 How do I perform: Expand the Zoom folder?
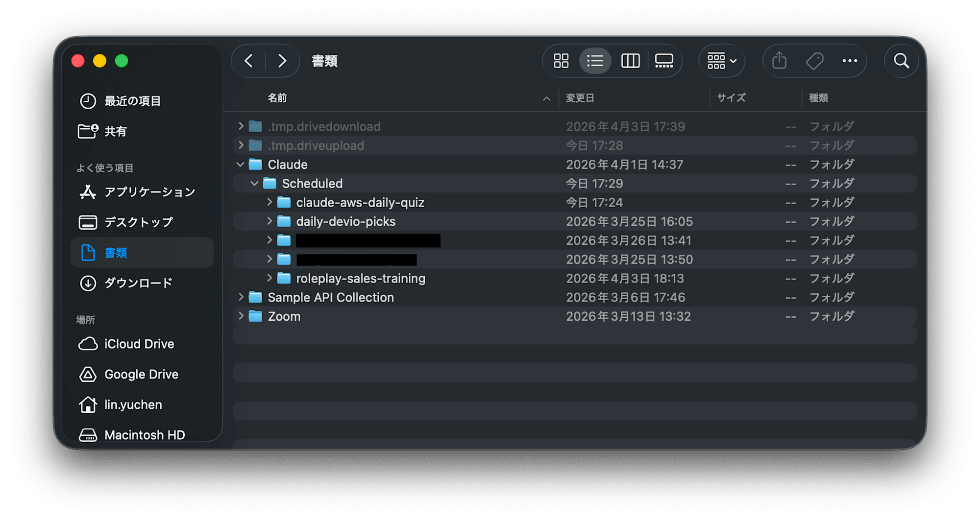[241, 316]
